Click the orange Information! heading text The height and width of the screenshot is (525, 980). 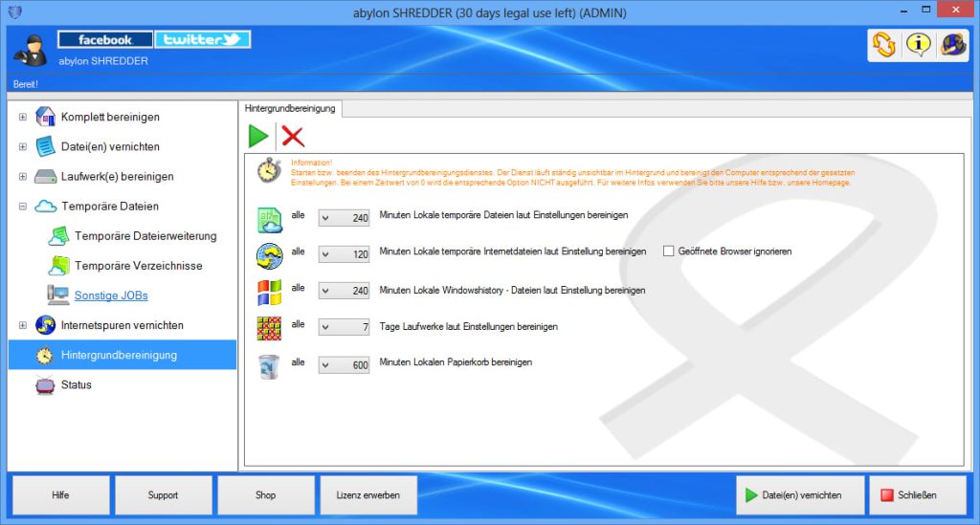(x=311, y=163)
